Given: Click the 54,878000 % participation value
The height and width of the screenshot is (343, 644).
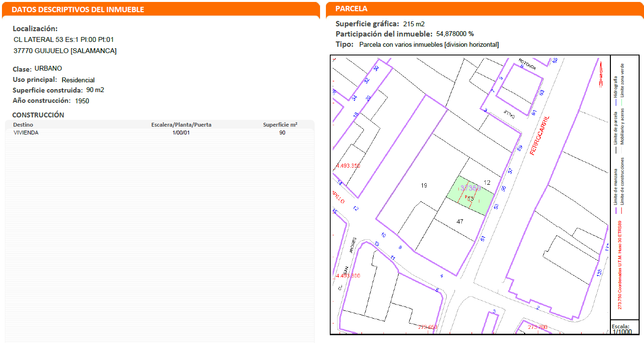Looking at the screenshot, I should click(x=454, y=34).
